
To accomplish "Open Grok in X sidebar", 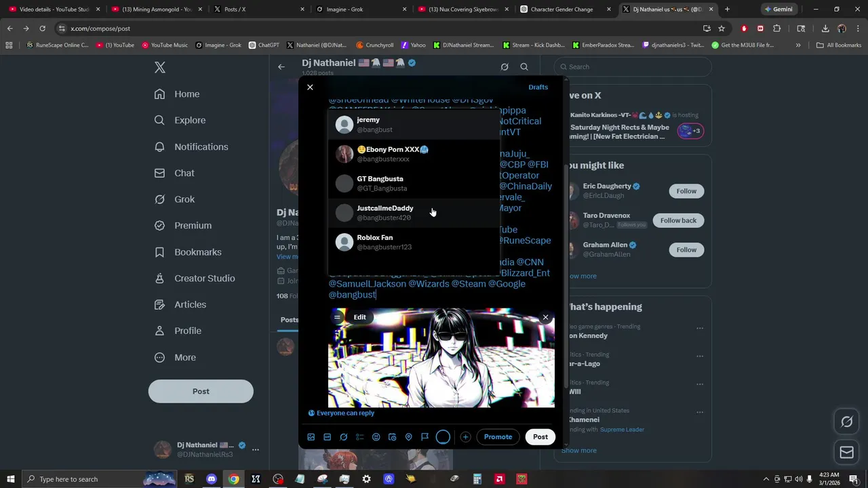I will click(174, 199).
